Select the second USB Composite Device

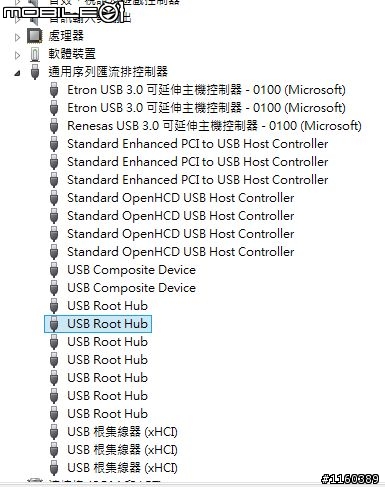pos(131,288)
